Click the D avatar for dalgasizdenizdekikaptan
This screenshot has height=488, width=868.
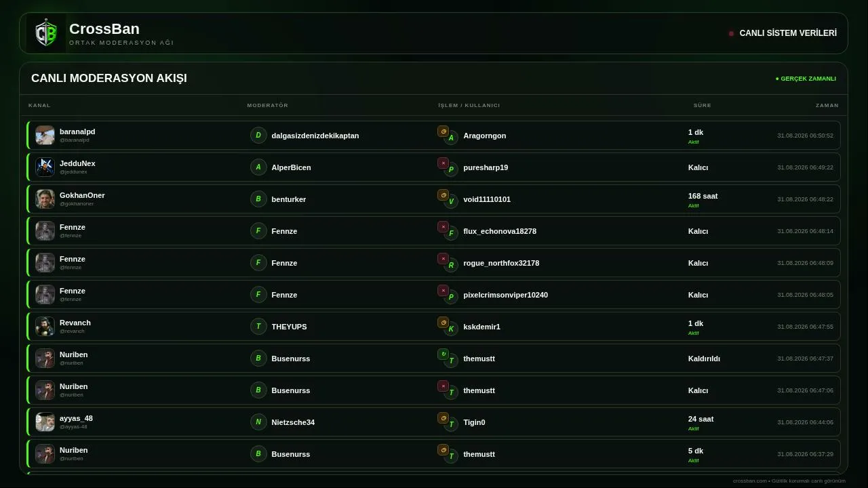point(258,136)
